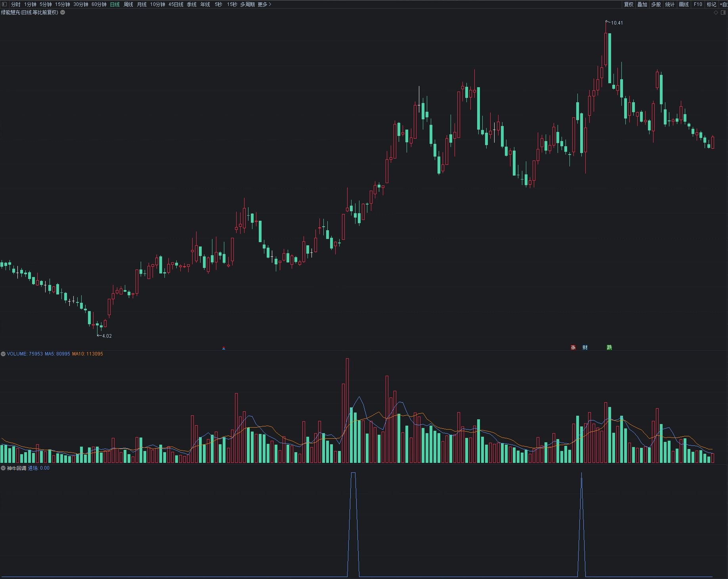Select the 45日线 period

pyautogui.click(x=176, y=4)
